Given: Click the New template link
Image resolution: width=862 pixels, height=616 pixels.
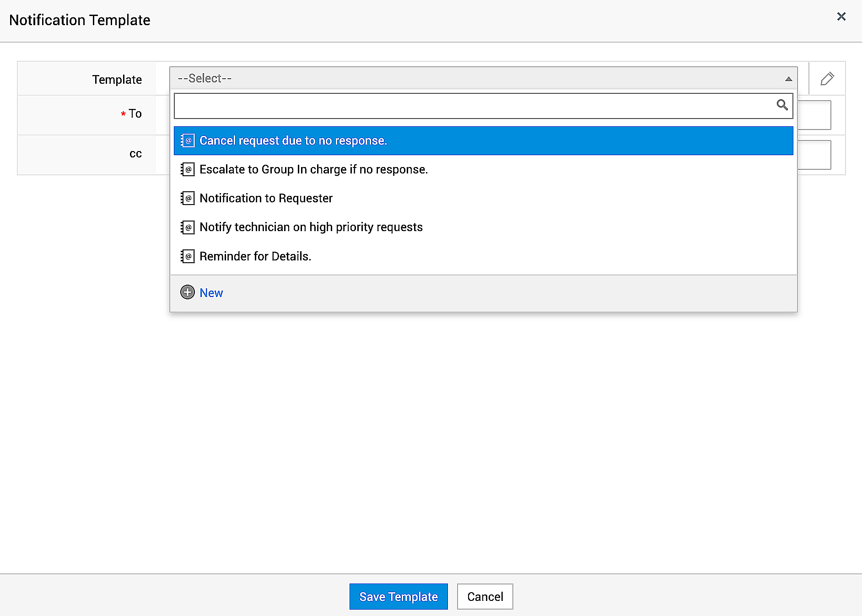Looking at the screenshot, I should click(x=211, y=293).
